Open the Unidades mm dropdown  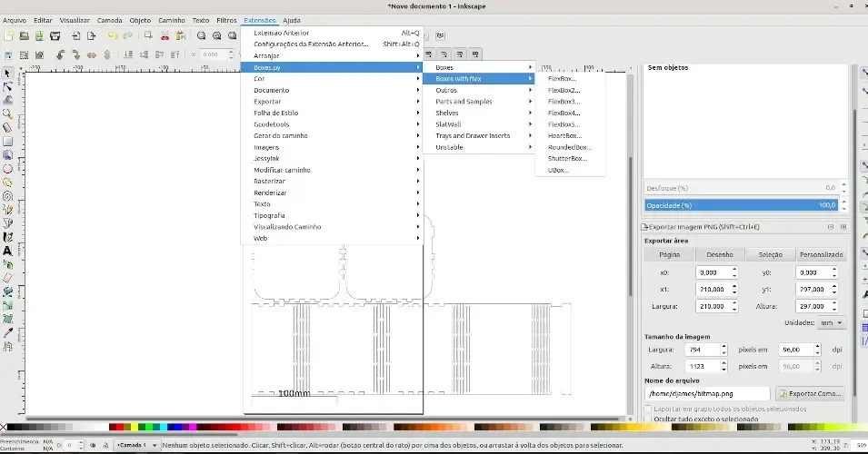832,323
